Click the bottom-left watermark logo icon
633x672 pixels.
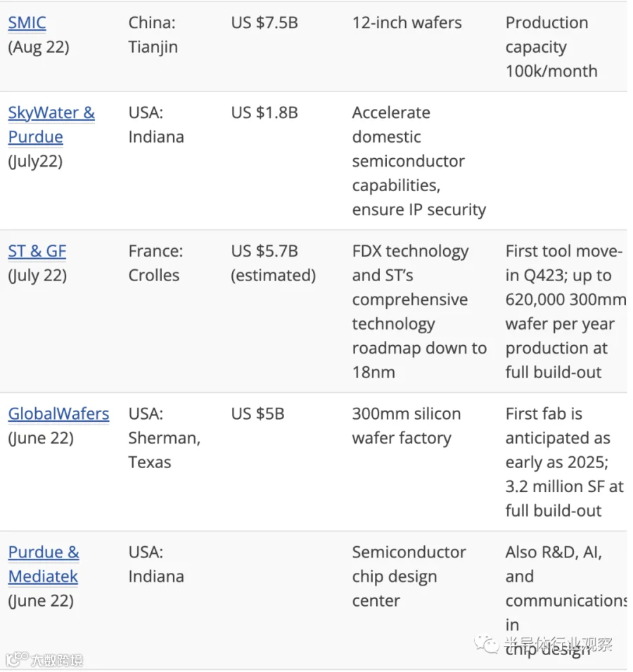[x=17, y=659]
